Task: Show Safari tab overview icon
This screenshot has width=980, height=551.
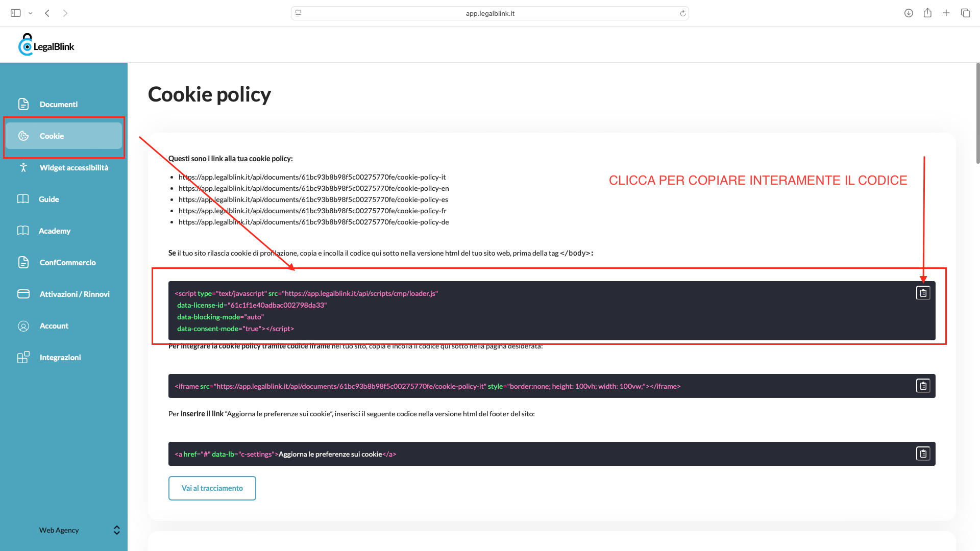Action: click(x=965, y=13)
